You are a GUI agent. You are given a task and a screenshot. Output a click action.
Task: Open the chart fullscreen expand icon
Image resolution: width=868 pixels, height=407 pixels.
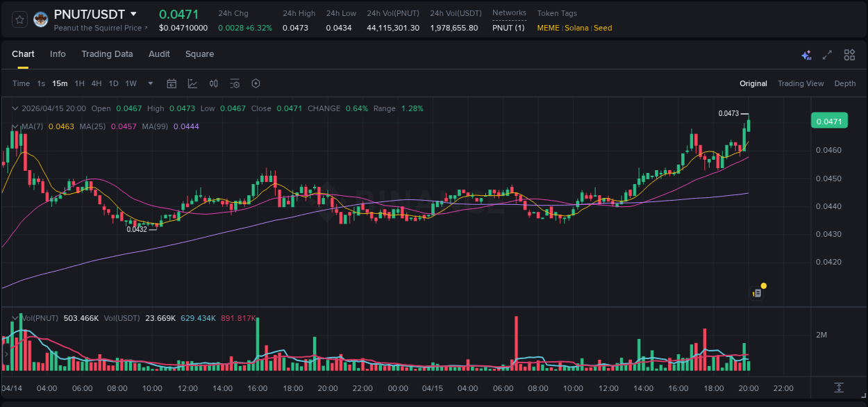click(x=827, y=54)
